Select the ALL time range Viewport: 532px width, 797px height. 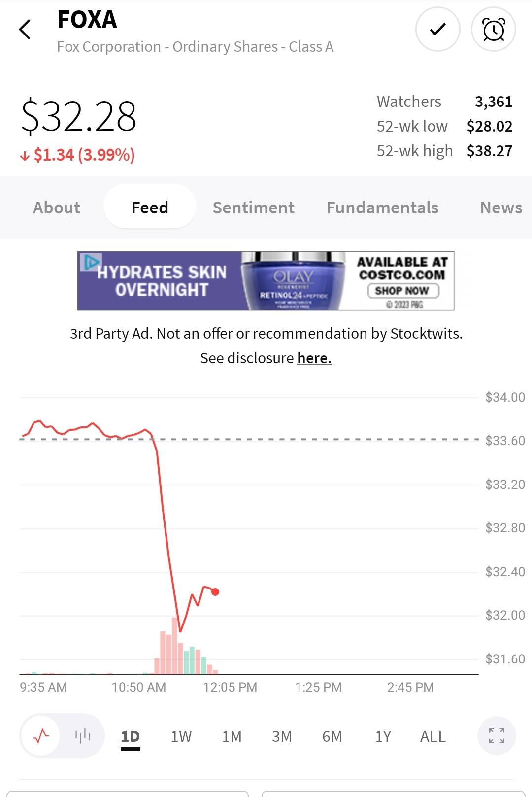432,736
